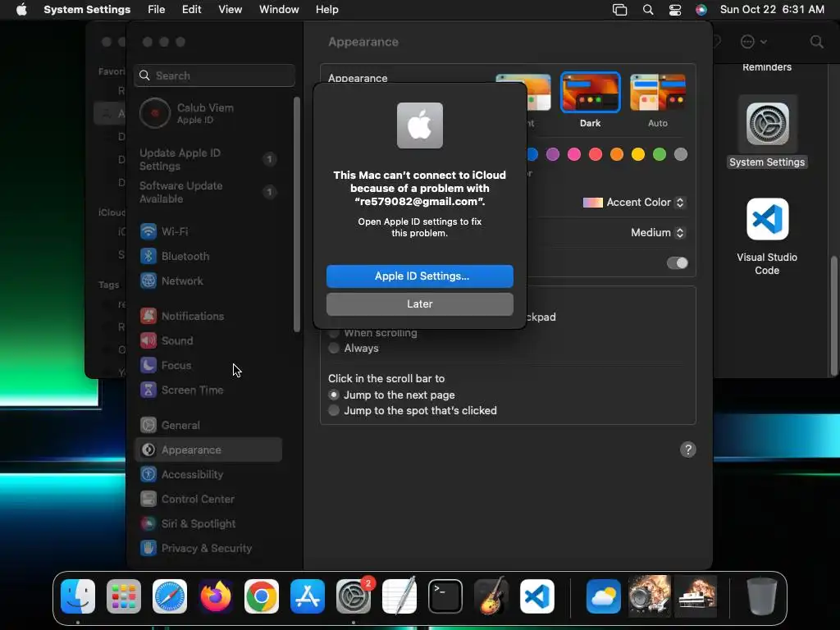Screen dimensions: 840x630
Task: Open Terminal from the Dock
Action: 445,596
